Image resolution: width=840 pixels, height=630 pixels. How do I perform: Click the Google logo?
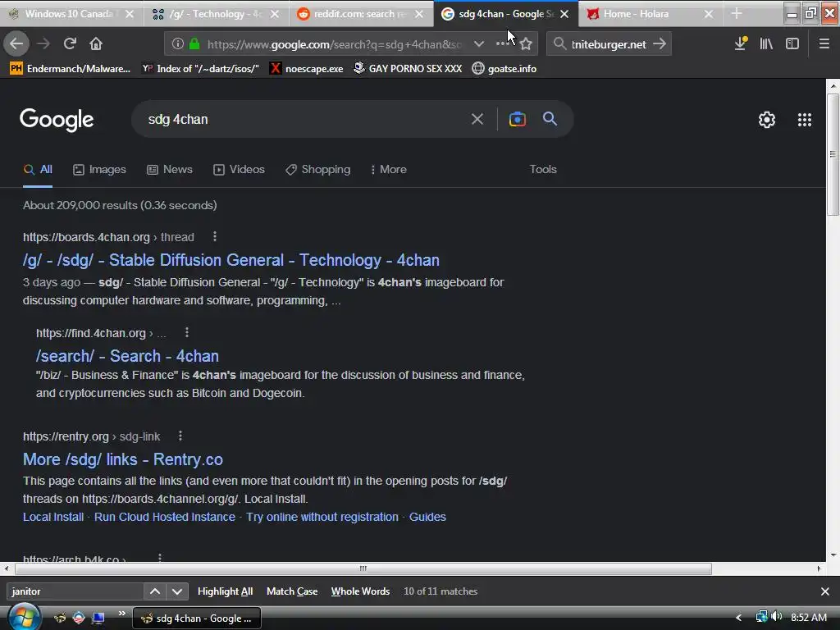point(57,120)
